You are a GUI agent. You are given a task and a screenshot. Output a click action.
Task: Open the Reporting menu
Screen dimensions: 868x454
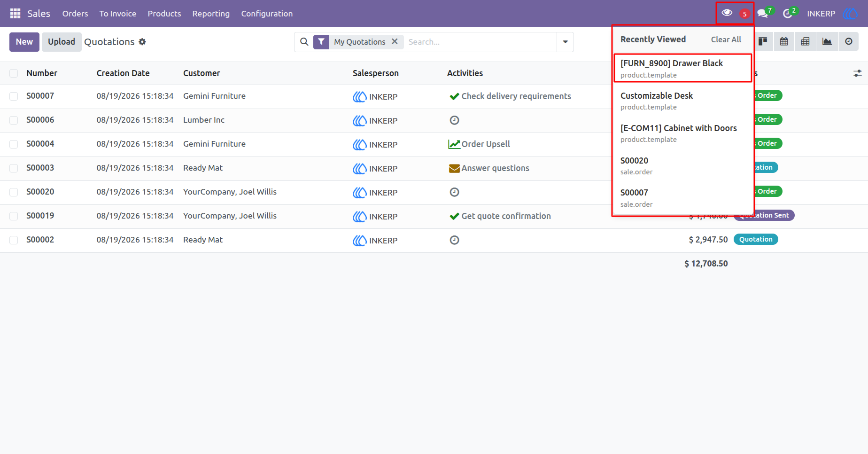(211, 14)
